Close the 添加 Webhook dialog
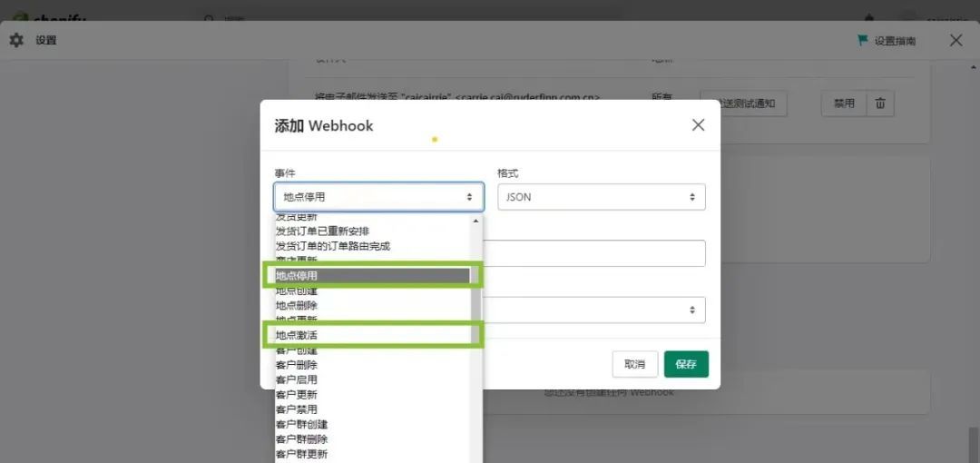This screenshot has height=463, width=980. (698, 125)
